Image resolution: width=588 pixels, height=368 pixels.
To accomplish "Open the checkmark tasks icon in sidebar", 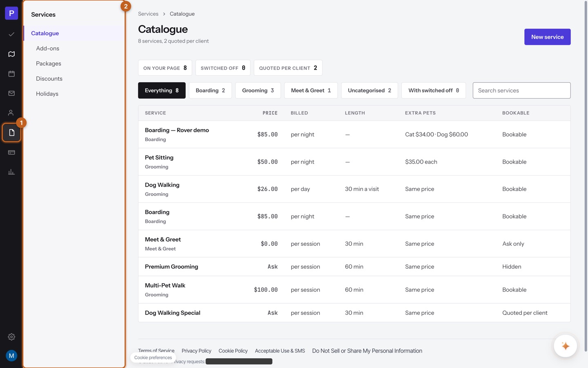I will point(11,34).
